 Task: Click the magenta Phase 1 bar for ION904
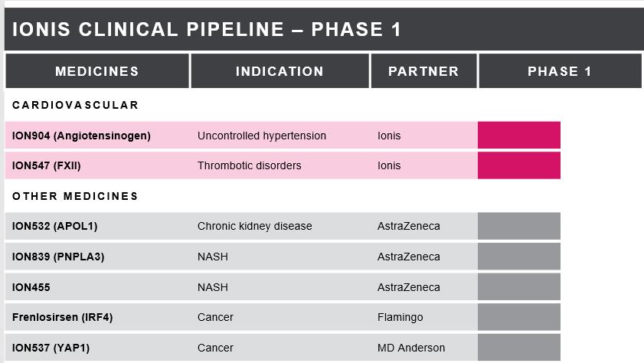click(x=519, y=136)
